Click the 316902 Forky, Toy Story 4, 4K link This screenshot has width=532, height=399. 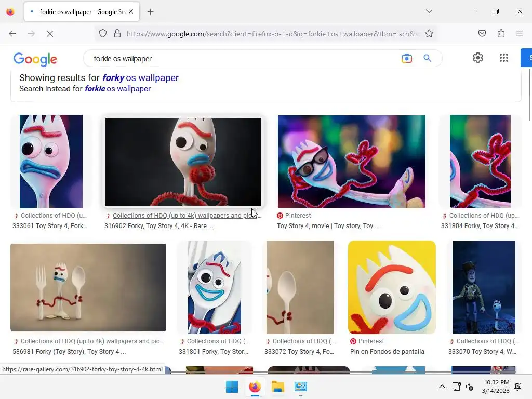(x=159, y=226)
